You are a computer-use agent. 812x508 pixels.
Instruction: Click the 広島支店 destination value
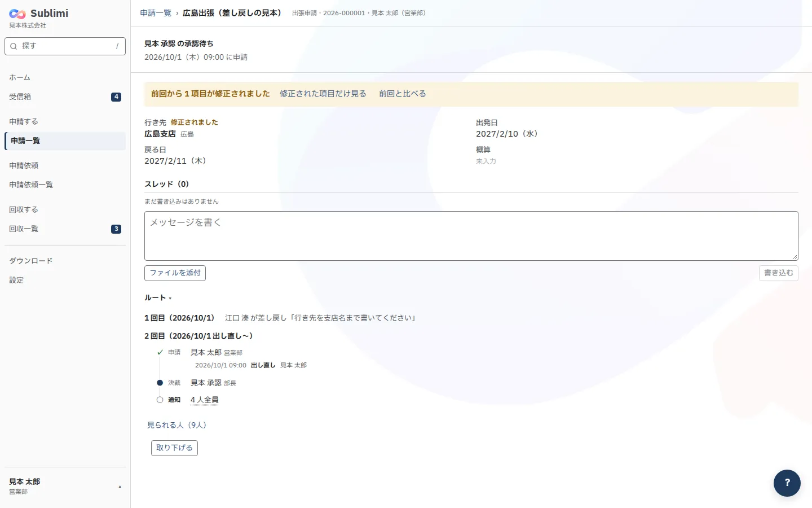click(160, 134)
